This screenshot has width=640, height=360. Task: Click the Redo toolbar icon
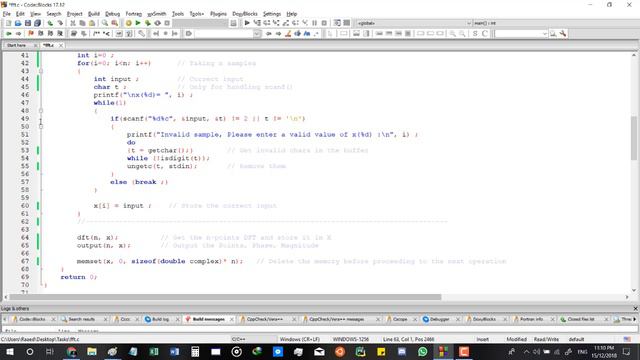point(60,23)
